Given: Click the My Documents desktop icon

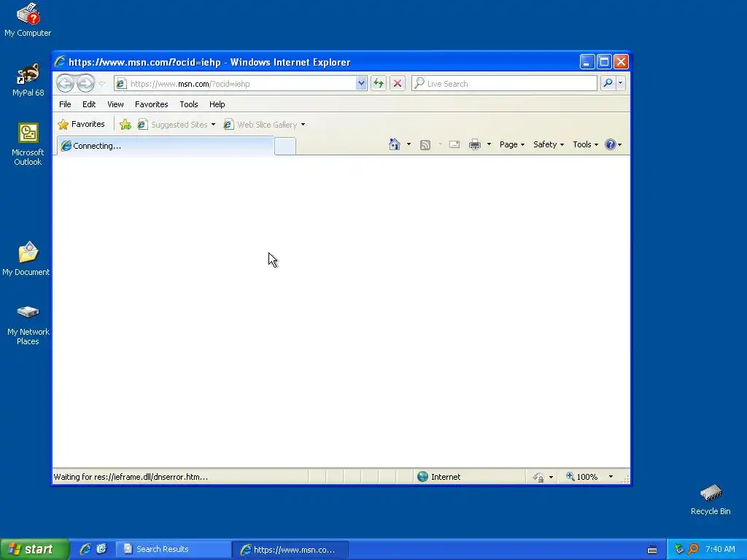Looking at the screenshot, I should click(27, 259).
